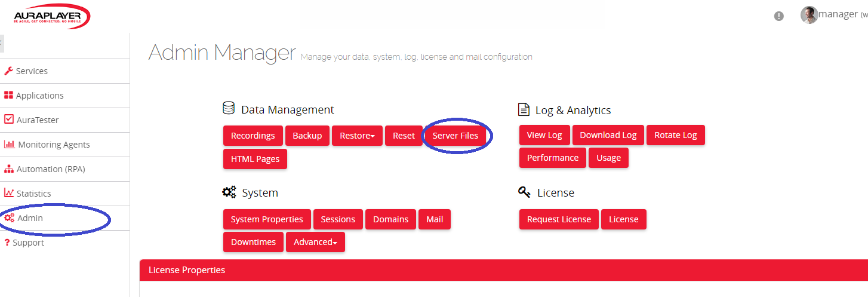
Task: Click the Backup button
Action: pos(307,136)
